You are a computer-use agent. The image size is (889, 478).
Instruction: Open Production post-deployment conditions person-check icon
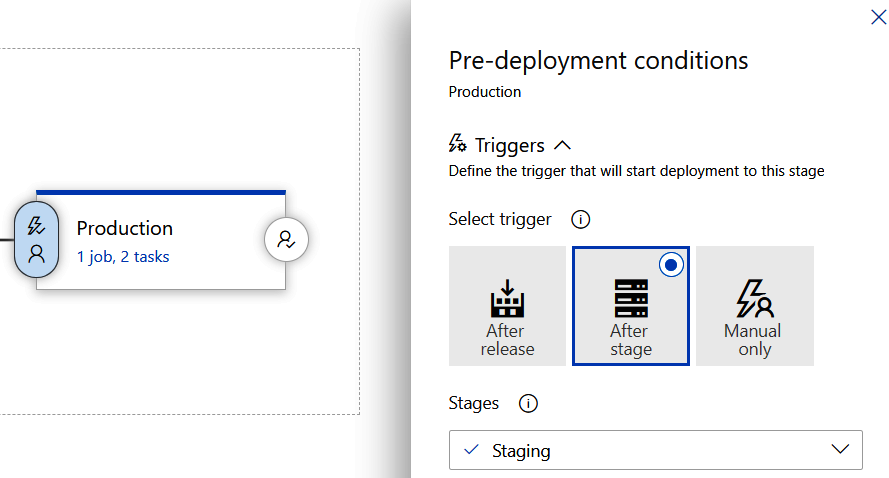click(286, 240)
